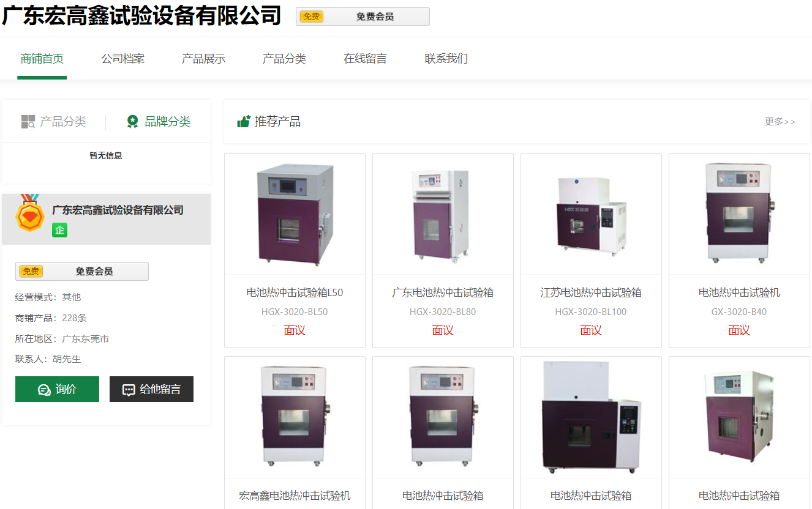Click the 商铺首页 home tab
This screenshot has width=812, height=509.
tap(42, 59)
